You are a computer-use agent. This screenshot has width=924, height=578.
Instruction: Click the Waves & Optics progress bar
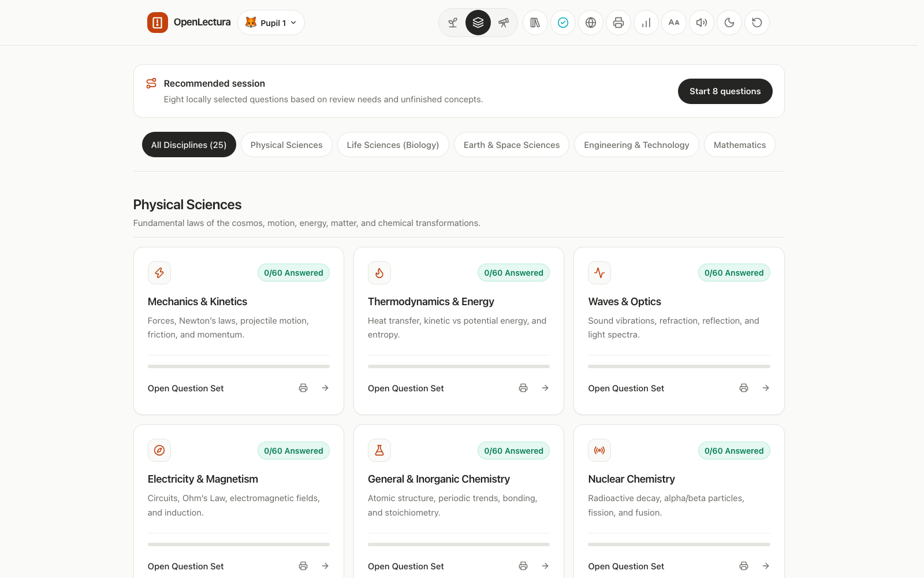coord(679,366)
